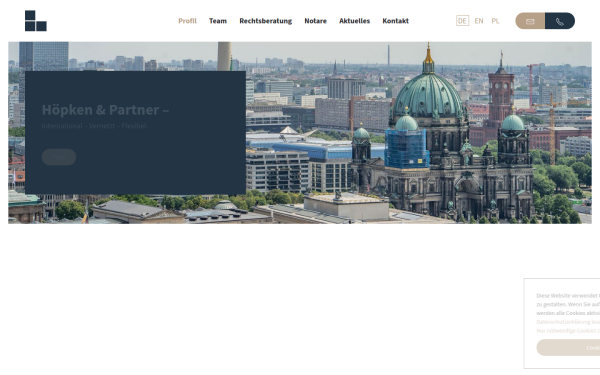Viewport: 600px width, 375px height.
Task: Switch language to EN
Action: [479, 21]
